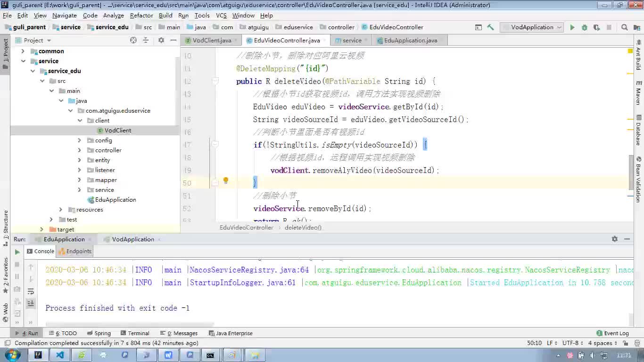Open Run panel settings gear
This screenshot has height=362, width=644.
[615, 239]
